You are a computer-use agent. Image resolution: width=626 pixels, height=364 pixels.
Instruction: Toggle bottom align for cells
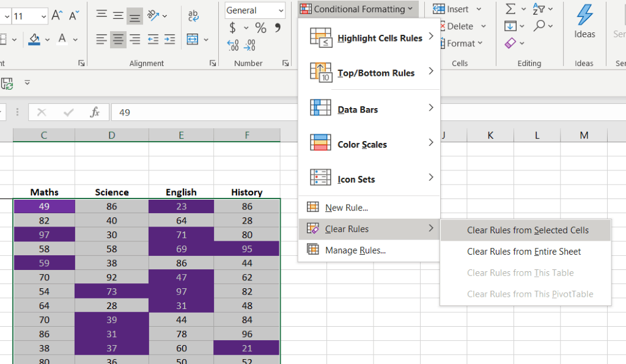pyautogui.click(x=135, y=16)
